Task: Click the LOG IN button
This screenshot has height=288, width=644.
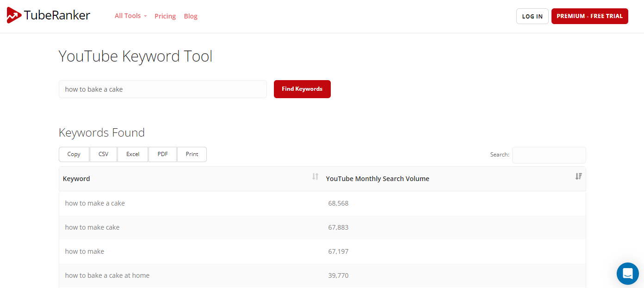Action: tap(533, 16)
